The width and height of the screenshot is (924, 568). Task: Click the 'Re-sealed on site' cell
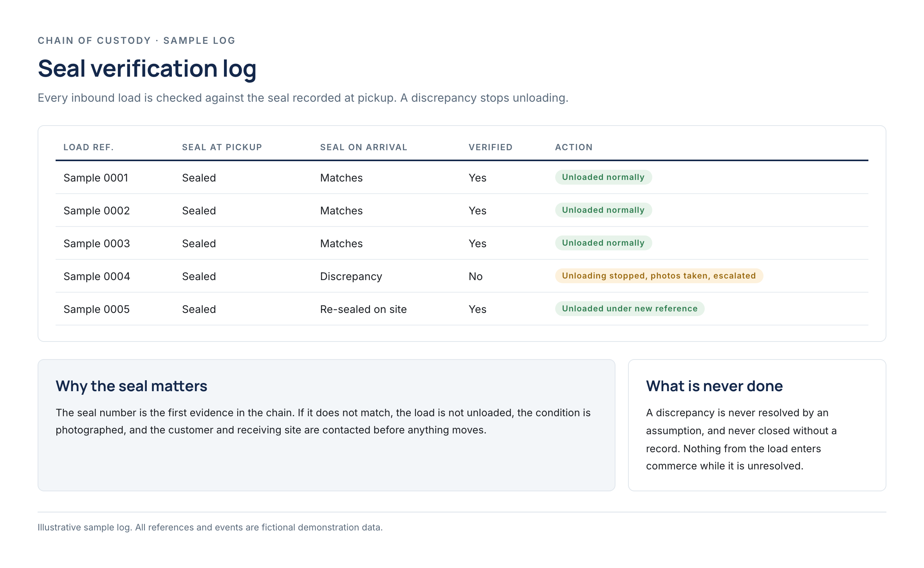point(363,309)
